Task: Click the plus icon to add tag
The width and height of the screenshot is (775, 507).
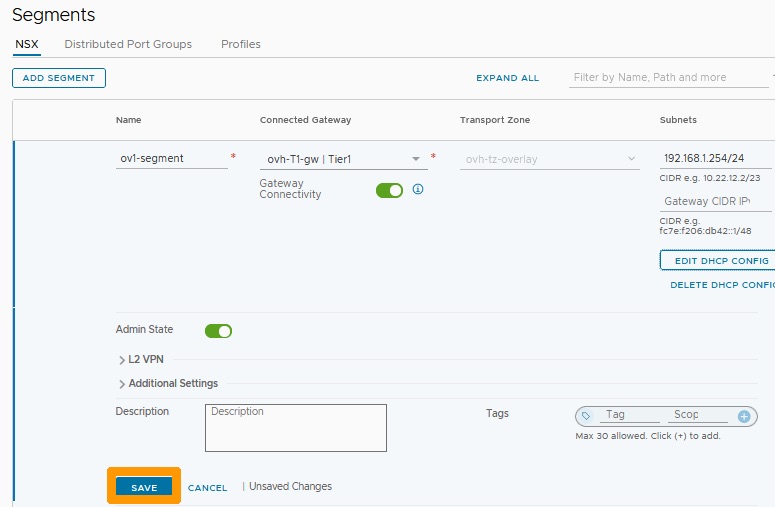Action: click(744, 417)
